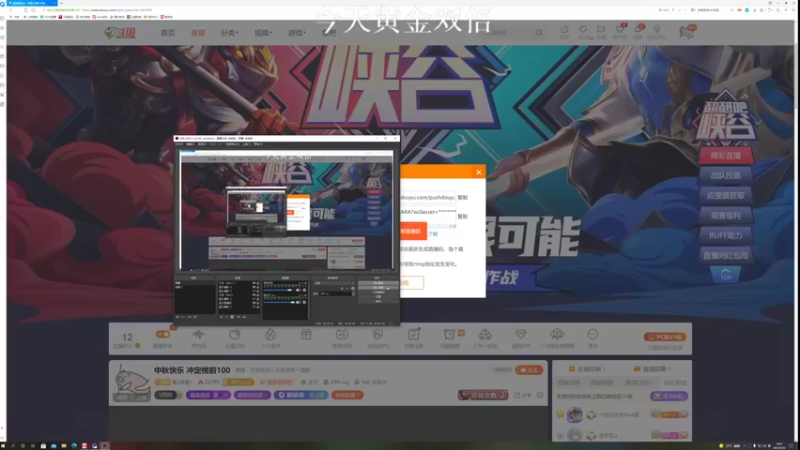Open the 直播回看 link
Viewport: 800px width, 450px height.
pyautogui.click(x=653, y=369)
